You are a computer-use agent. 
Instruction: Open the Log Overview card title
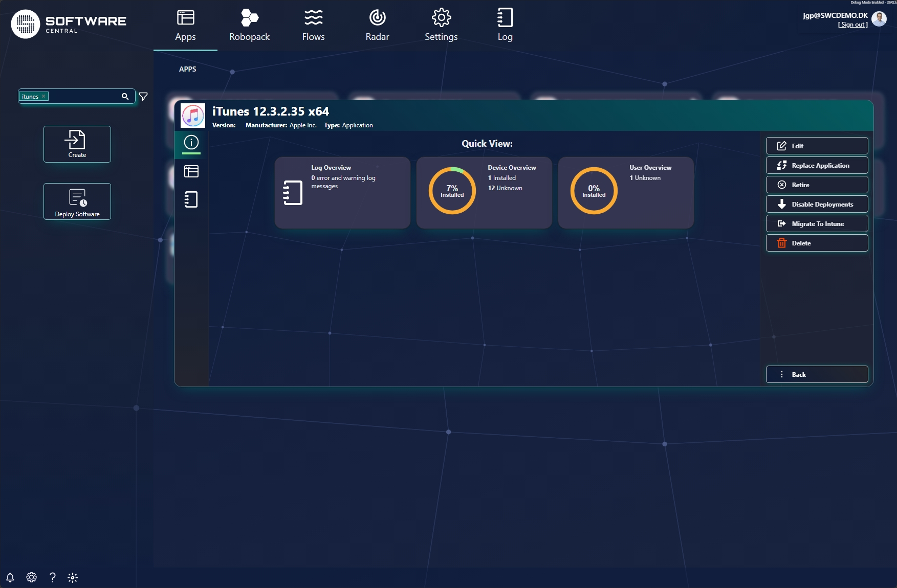[331, 168]
